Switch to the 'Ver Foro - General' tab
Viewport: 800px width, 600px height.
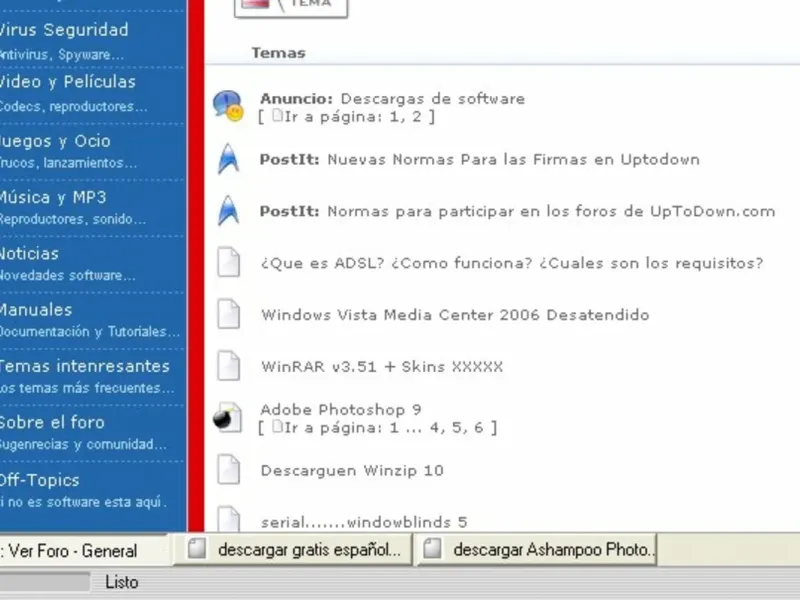[83, 550]
